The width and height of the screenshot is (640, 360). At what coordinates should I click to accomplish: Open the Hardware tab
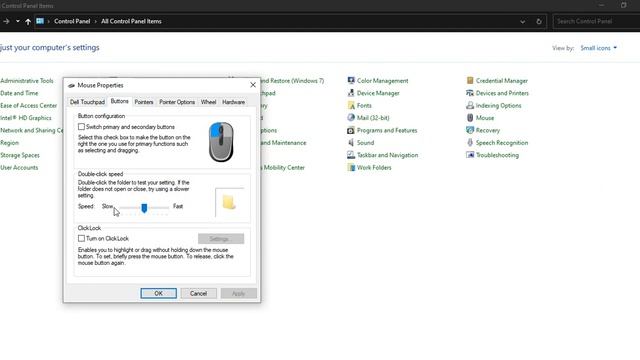(233, 102)
